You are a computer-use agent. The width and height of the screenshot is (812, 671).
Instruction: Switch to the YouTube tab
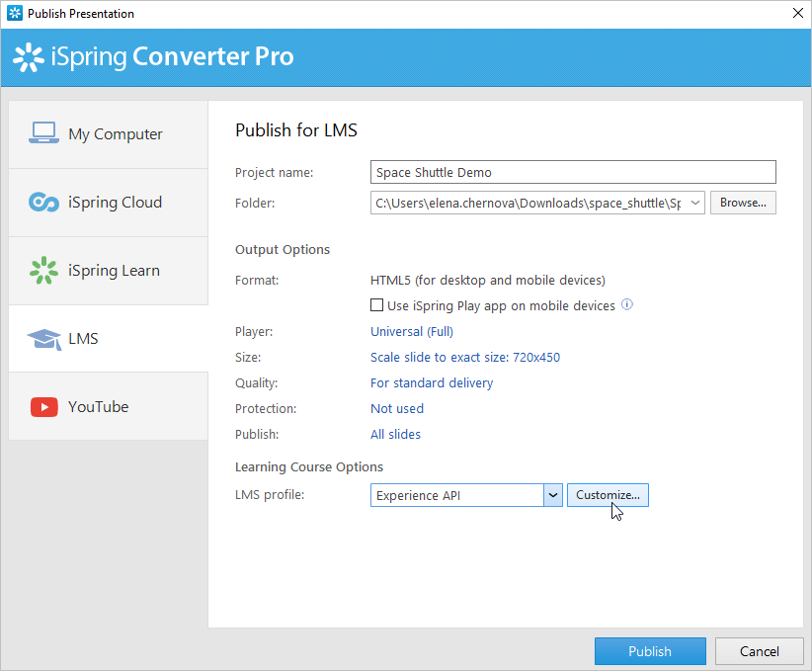pyautogui.click(x=109, y=407)
